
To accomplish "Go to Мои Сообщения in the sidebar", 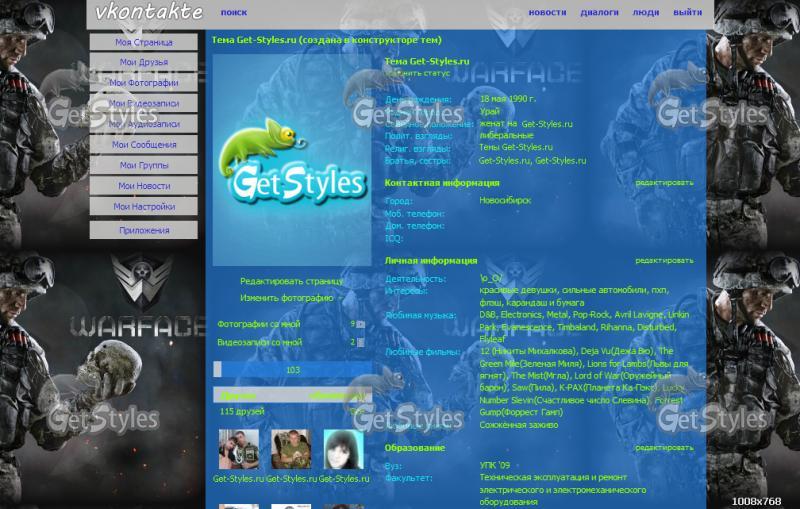I will [143, 145].
